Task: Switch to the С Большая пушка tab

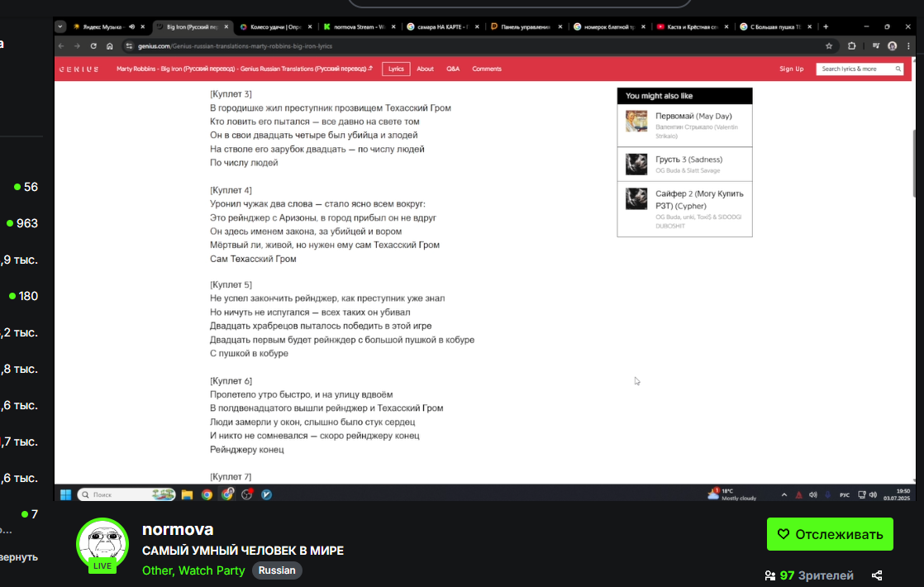Action: 775,26
